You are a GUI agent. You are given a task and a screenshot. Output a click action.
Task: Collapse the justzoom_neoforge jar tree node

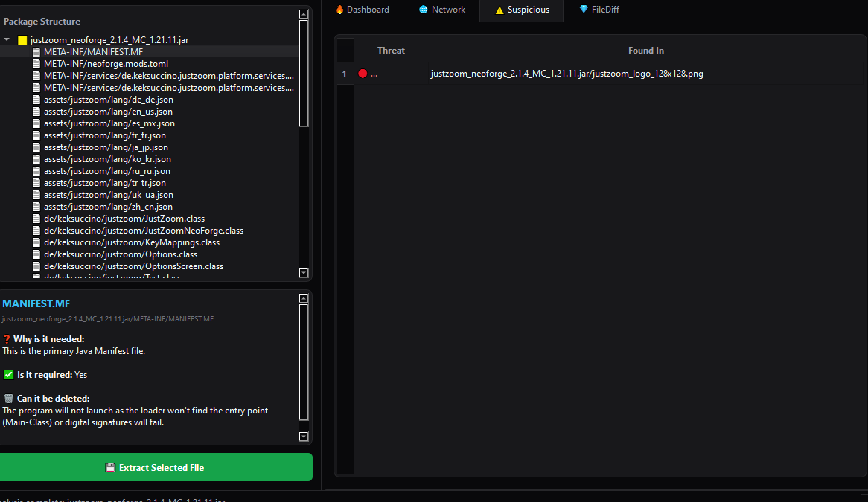7,40
